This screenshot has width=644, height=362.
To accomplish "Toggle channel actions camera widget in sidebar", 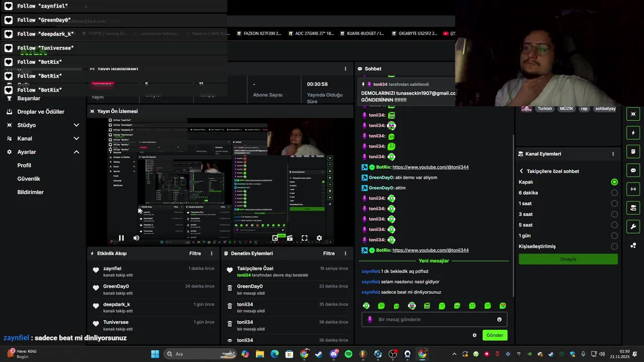I will (633, 208).
